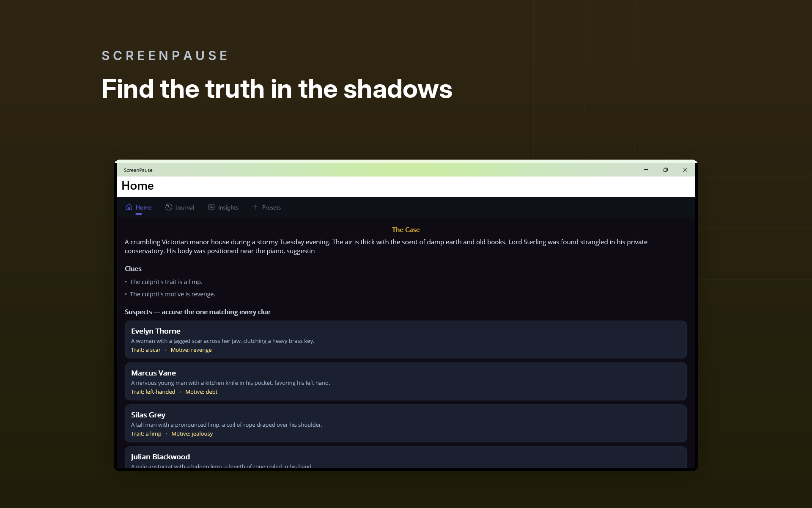
Task: Accuse suspect Marcus Vane
Action: click(x=406, y=381)
